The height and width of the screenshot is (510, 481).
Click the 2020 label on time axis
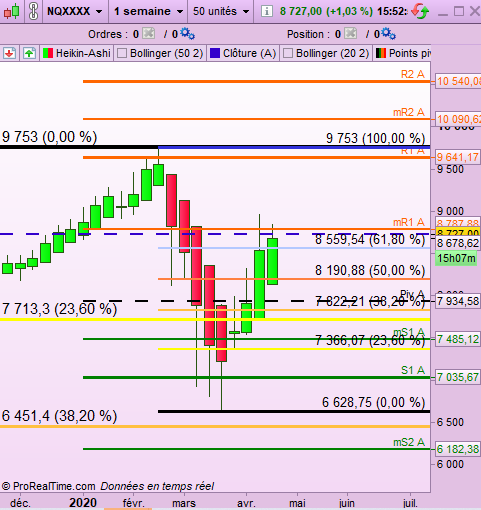coord(83,503)
